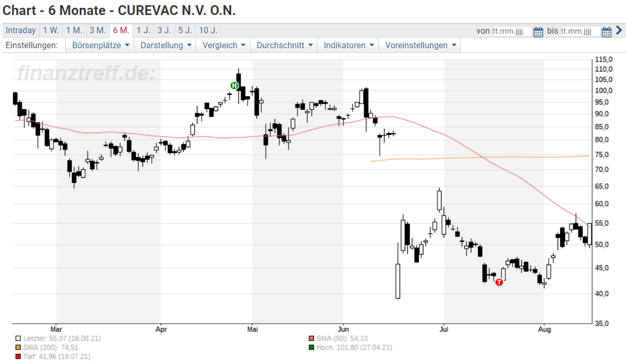Click the 'Aug' label on the time axis
This screenshot has height=364, width=626.
544,329
